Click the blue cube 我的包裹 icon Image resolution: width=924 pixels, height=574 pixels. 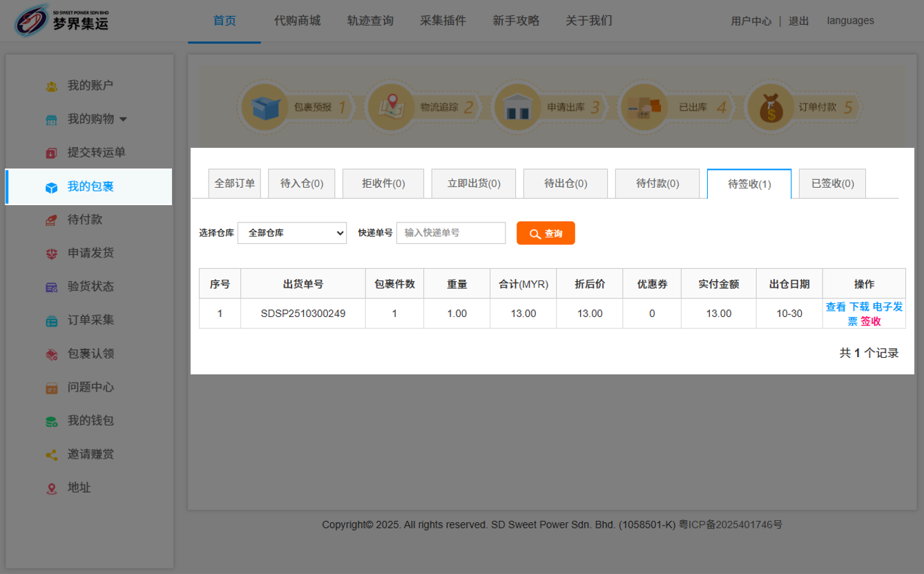tap(52, 187)
